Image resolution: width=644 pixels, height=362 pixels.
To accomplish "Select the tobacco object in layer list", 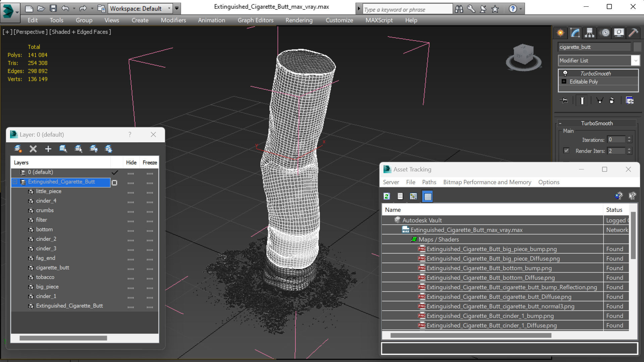I will (x=45, y=277).
